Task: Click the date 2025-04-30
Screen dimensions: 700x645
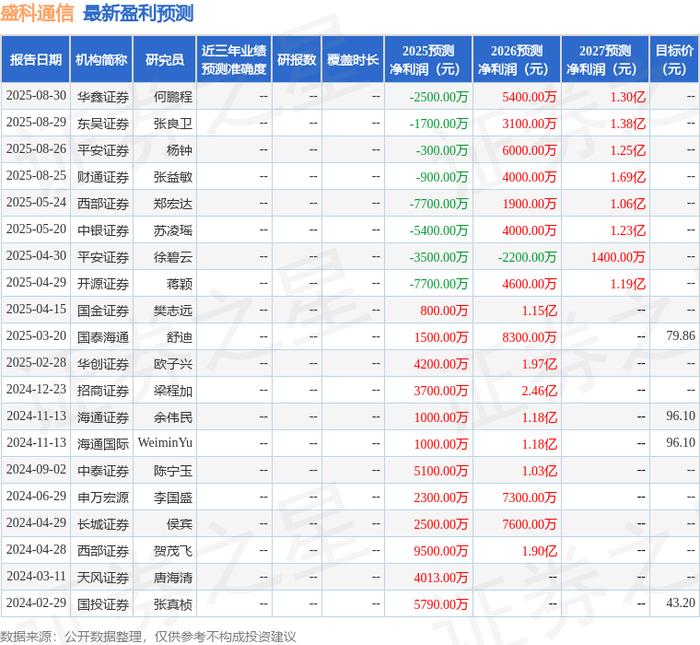Action: (36, 256)
